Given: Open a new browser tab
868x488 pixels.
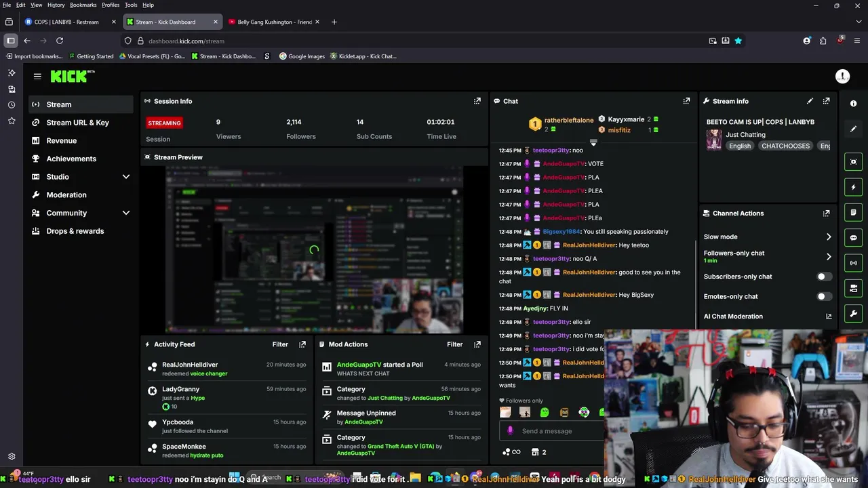Looking at the screenshot, I should 334,22.
